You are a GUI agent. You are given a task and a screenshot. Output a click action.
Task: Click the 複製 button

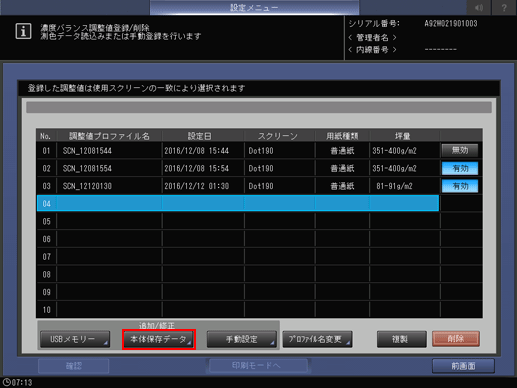coord(401,339)
